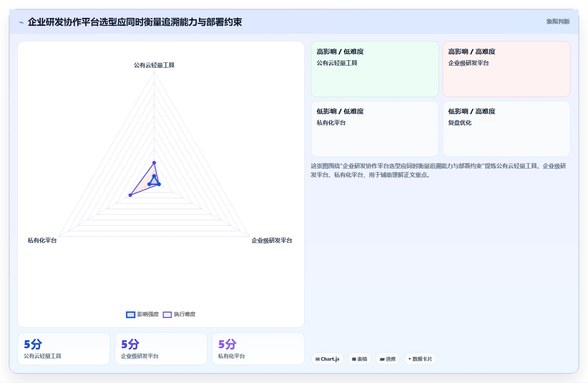Click the lightning icon beside the title

point(21,22)
